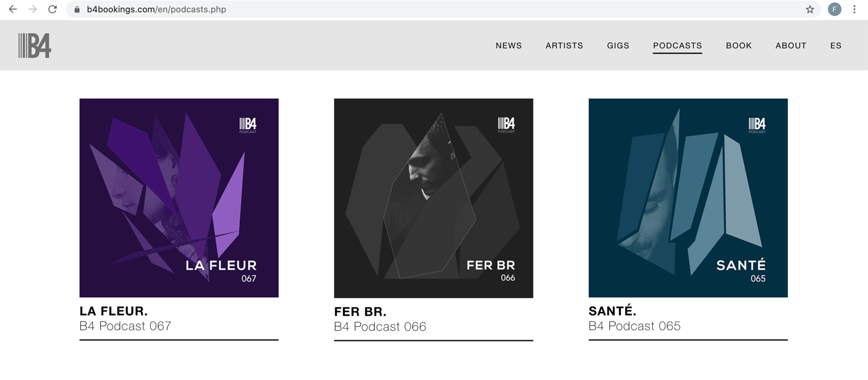Reload the page with the refresh icon
This screenshot has width=868, height=380.
pos(52,10)
